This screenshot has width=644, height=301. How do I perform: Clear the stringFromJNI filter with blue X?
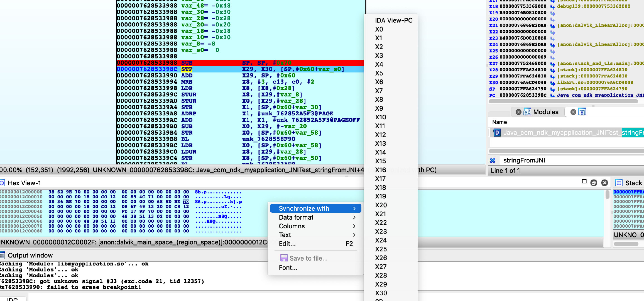493,160
